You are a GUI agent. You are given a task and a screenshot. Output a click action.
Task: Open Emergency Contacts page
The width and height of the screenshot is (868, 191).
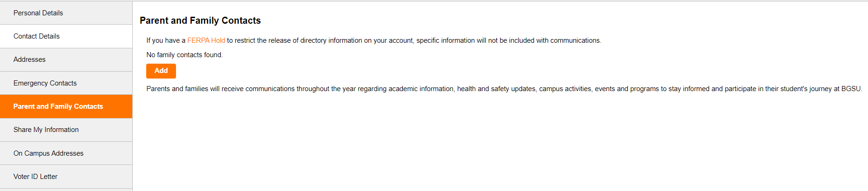[45, 83]
